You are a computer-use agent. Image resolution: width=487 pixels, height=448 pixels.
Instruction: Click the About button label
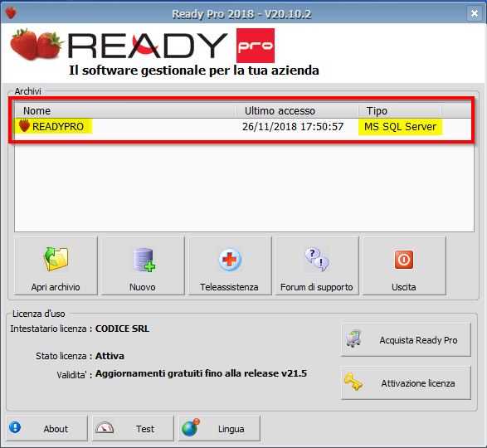[x=56, y=429]
